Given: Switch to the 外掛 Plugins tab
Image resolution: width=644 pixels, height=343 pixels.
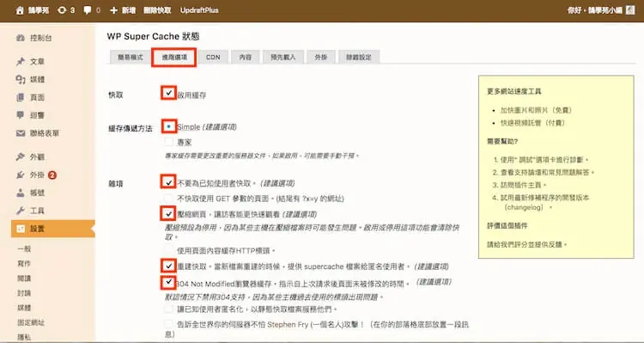Looking at the screenshot, I should point(321,58).
